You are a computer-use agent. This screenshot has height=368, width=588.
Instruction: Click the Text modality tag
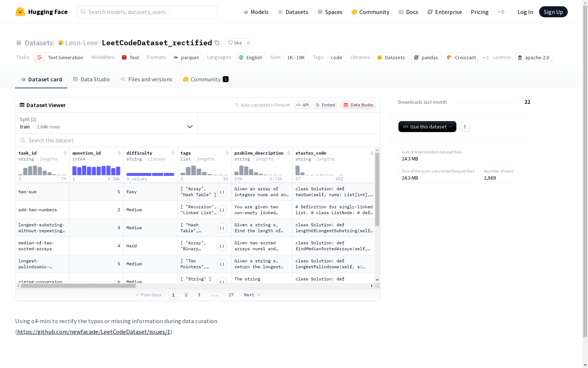point(130,57)
